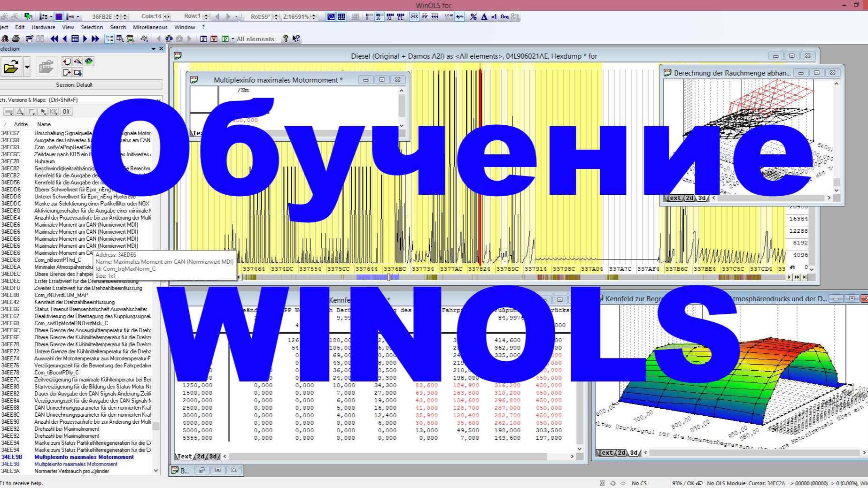Click the blue grid table icon
Screen dimensions: 868x488
(75, 39)
